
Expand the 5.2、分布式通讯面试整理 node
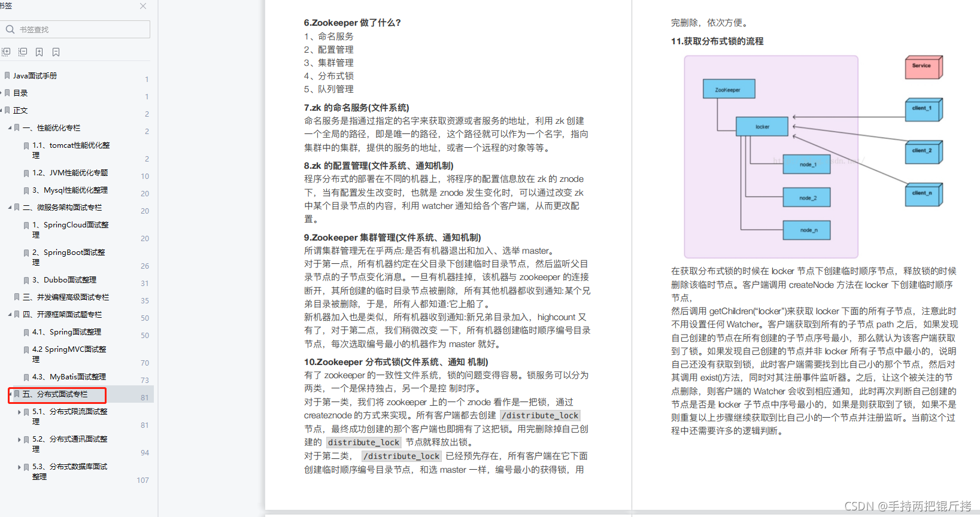pos(19,439)
